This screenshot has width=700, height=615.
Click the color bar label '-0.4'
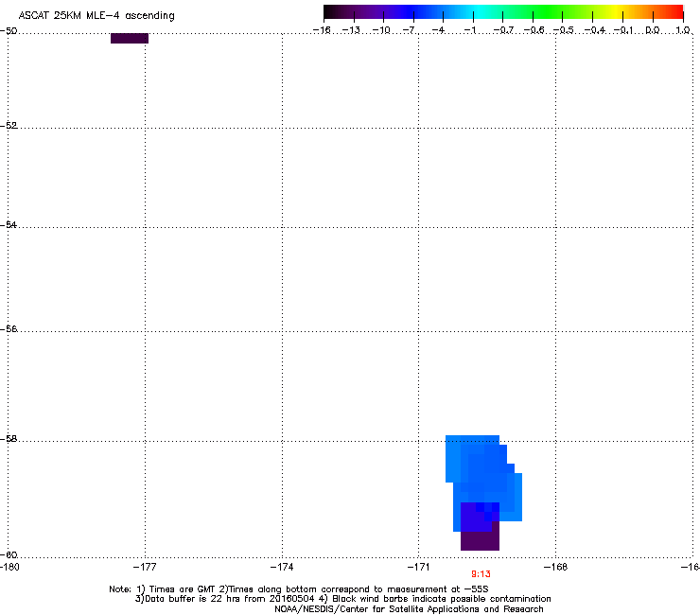point(594,30)
